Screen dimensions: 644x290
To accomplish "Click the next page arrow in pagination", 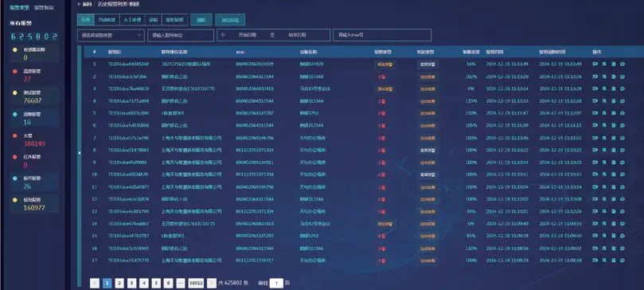I will click(212, 283).
